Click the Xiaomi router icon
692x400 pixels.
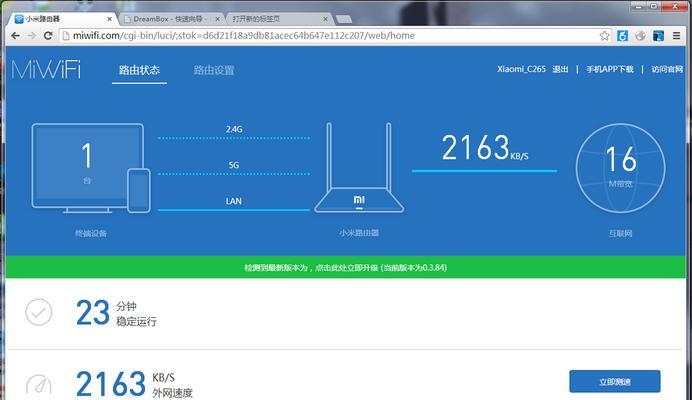click(x=359, y=168)
